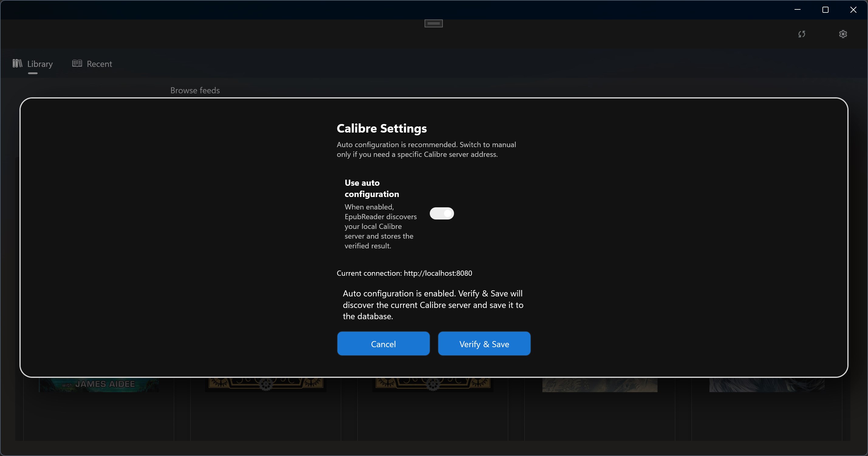The width and height of the screenshot is (868, 456).
Task: Click the Library bookshelf icon
Action: pos(18,64)
